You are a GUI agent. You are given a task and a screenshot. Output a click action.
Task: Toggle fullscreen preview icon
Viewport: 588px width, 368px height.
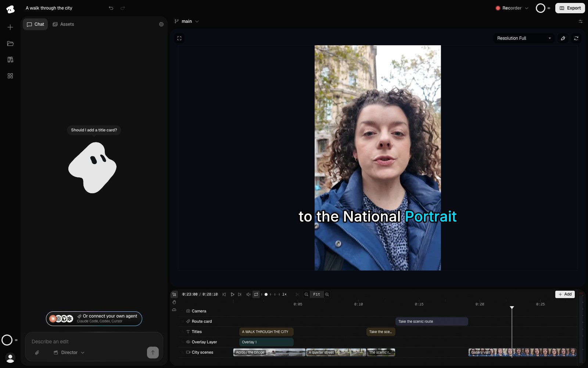179,38
